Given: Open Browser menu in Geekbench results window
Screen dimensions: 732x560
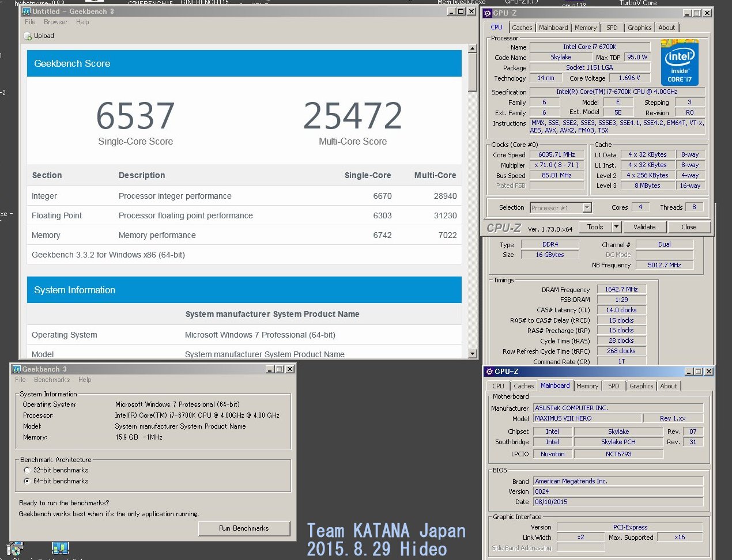Looking at the screenshot, I should point(55,22).
